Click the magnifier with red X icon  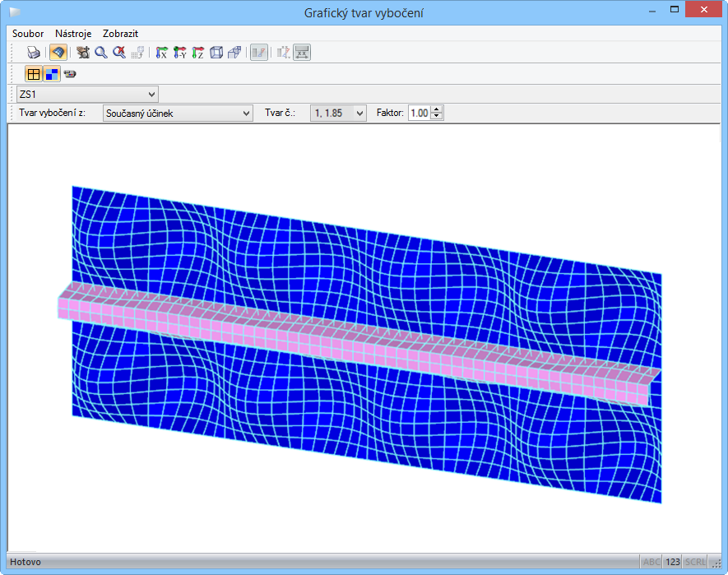119,53
